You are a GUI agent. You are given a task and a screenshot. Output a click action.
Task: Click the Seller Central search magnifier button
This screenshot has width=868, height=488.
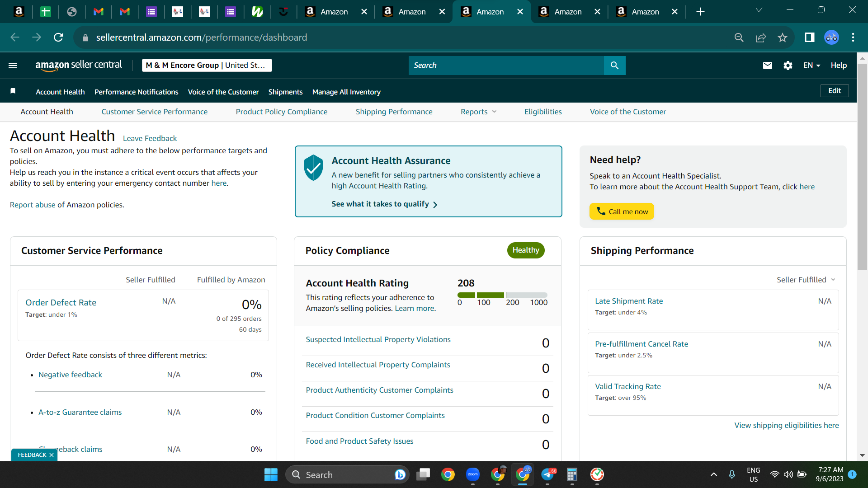[x=614, y=66]
